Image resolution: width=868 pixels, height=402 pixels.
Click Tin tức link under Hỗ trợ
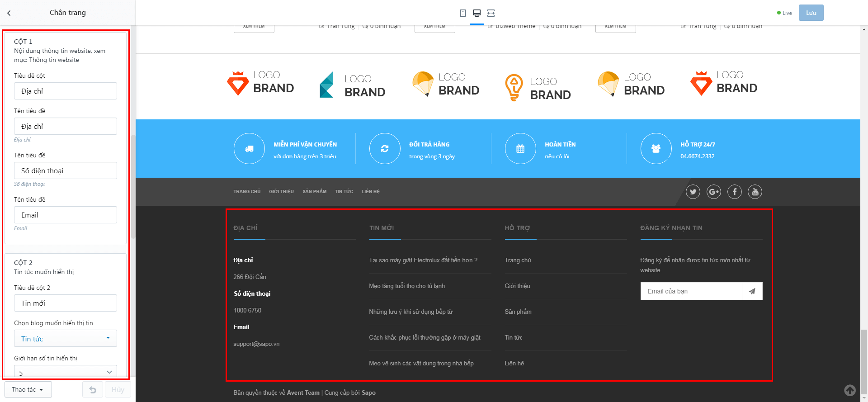[x=514, y=337]
